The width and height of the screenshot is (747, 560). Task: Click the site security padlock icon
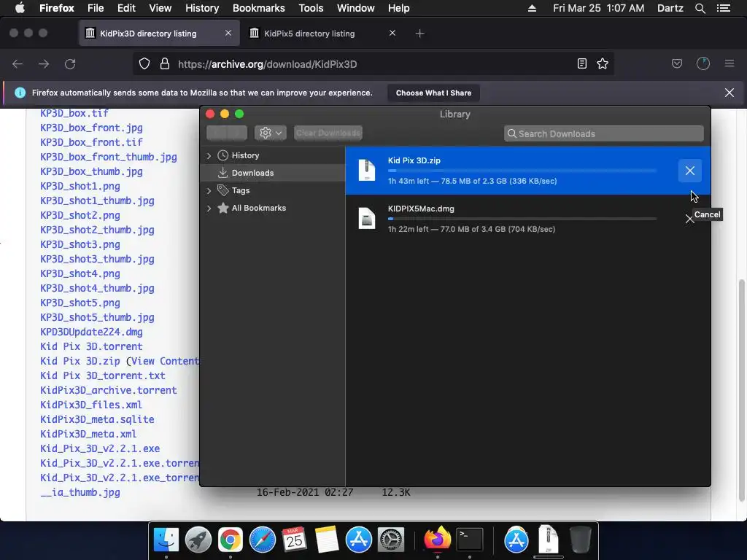tap(165, 64)
